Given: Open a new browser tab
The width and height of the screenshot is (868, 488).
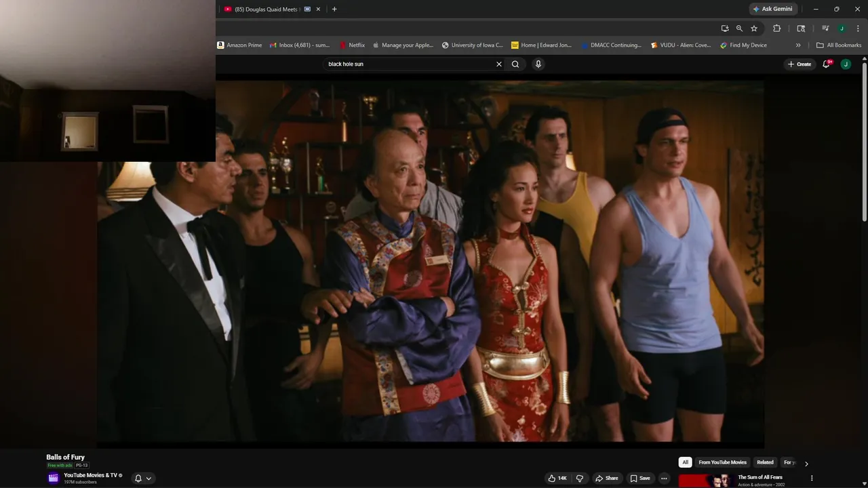Looking at the screenshot, I should [x=334, y=9].
